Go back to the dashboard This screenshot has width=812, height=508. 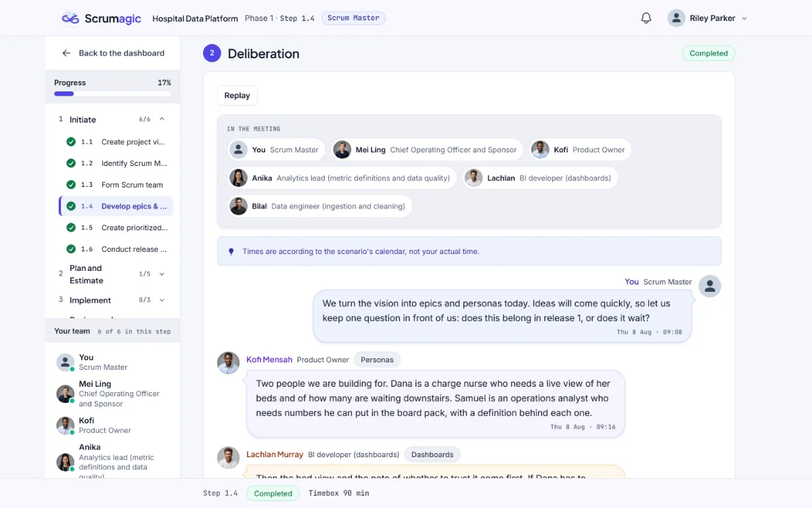click(x=113, y=53)
